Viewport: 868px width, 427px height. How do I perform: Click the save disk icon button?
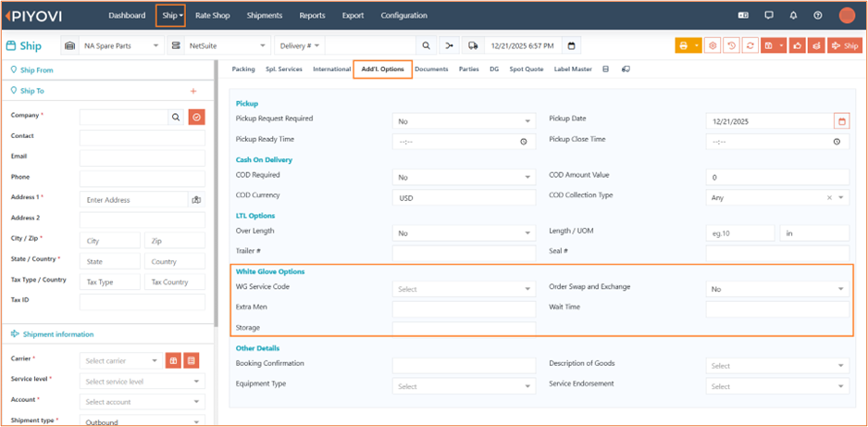[x=768, y=46]
